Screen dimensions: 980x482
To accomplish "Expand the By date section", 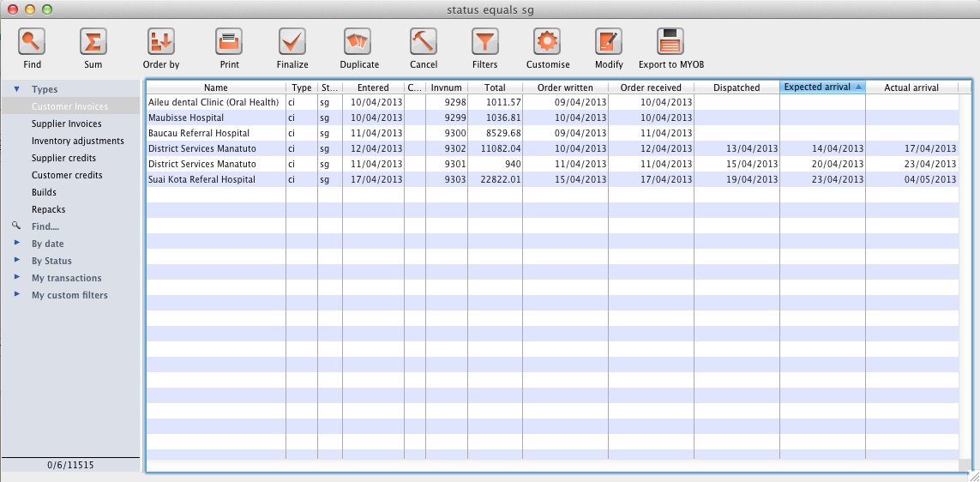I will [x=16, y=244].
